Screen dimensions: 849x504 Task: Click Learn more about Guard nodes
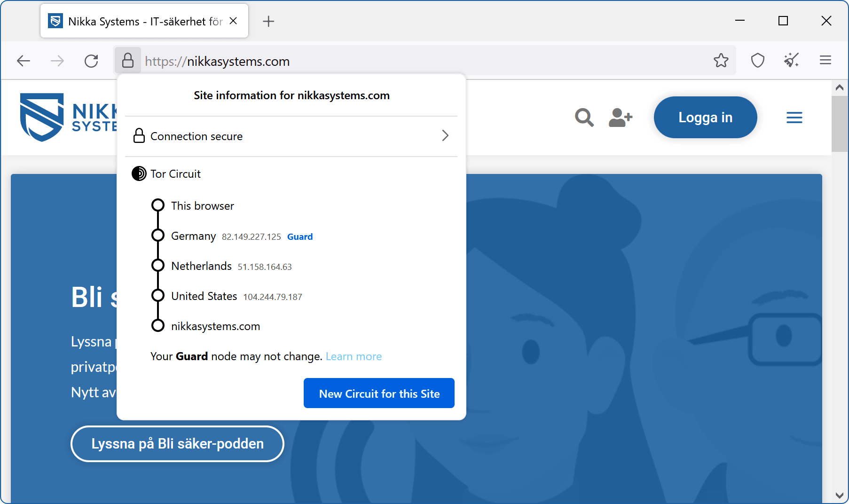point(354,356)
